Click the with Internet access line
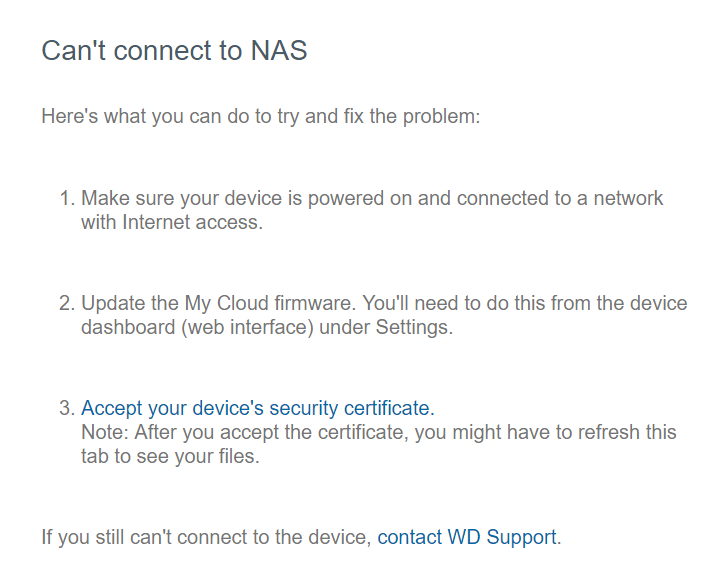The height and width of the screenshot is (587, 714). (172, 222)
